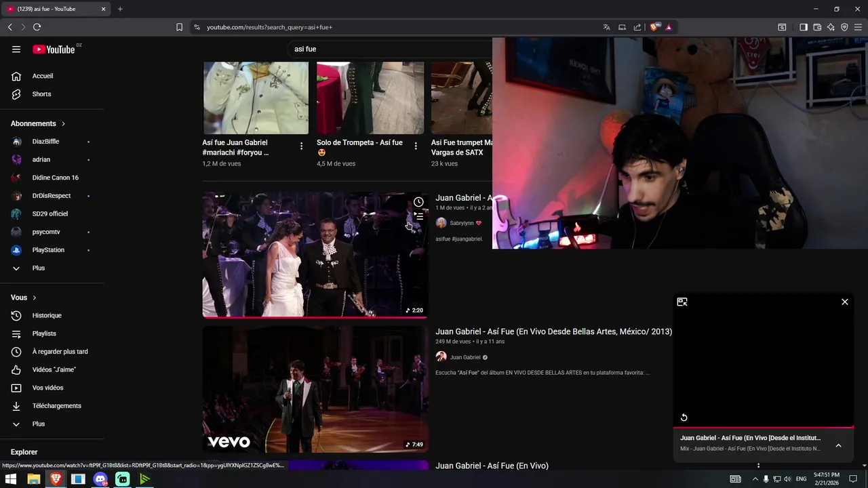This screenshot has height=488, width=868.
Task: Expand the Vous section header
Action: 24,298
